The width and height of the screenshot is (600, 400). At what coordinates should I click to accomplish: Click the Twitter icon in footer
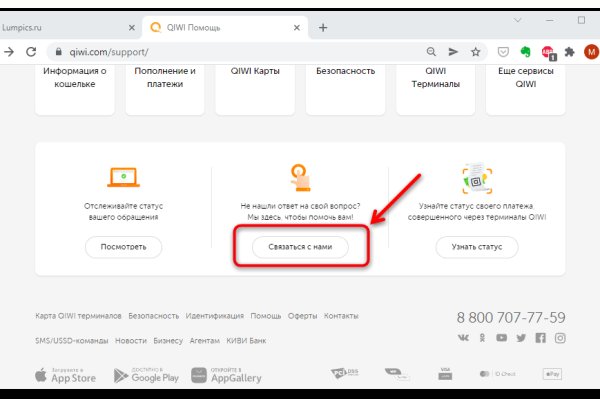pyautogui.click(x=521, y=338)
